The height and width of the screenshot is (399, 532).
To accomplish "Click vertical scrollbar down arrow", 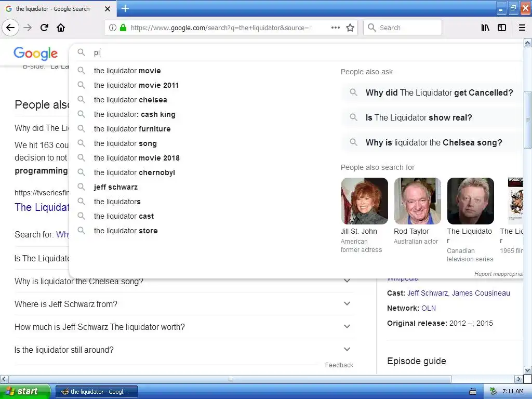I will (x=528, y=370).
